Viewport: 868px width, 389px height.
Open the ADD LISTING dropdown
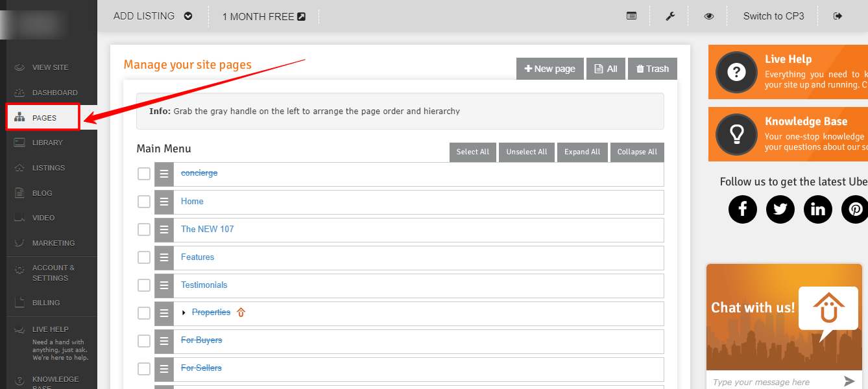pos(153,16)
